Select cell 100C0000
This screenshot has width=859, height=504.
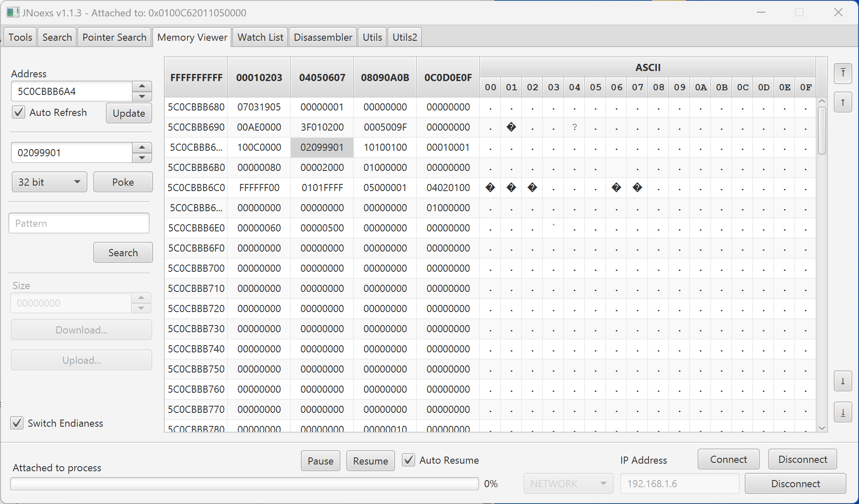[259, 147]
